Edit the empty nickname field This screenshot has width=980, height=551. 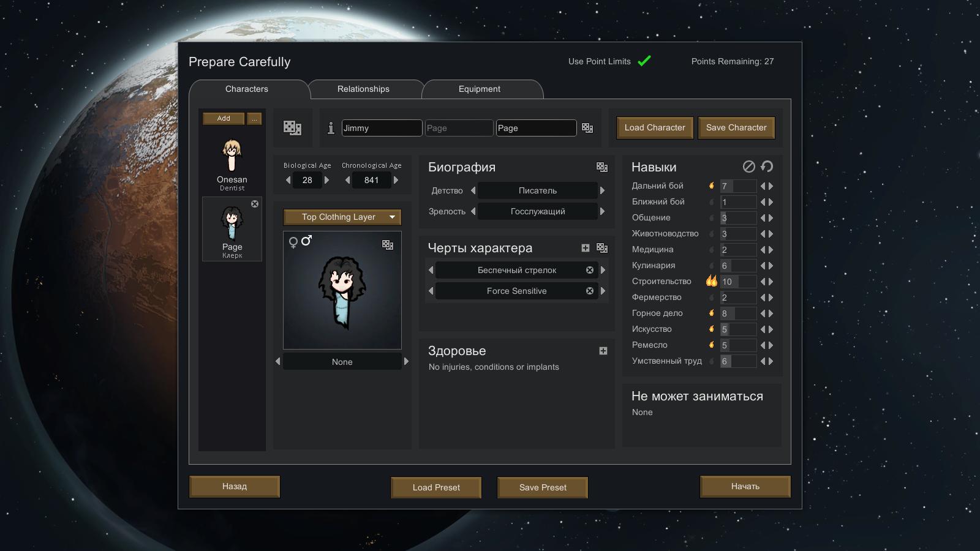pos(459,128)
